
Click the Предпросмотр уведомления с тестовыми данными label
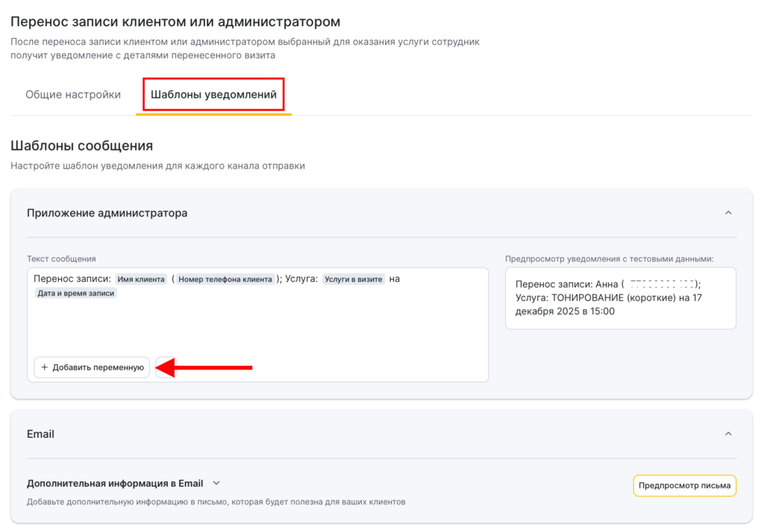609,259
